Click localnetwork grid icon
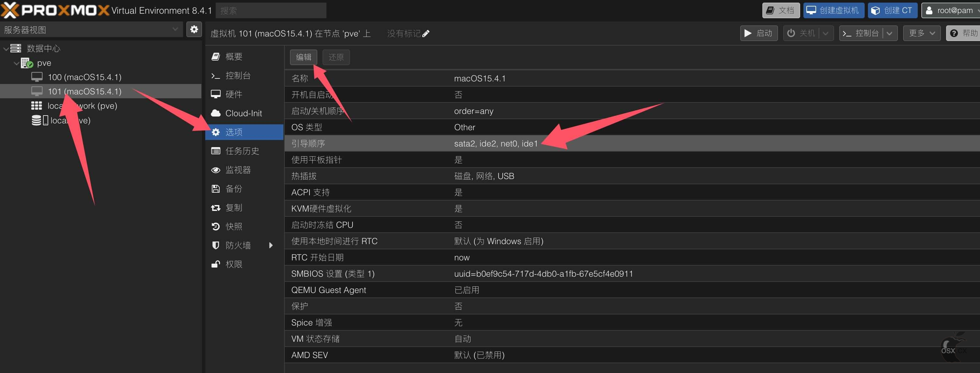The image size is (980, 373). pos(36,106)
